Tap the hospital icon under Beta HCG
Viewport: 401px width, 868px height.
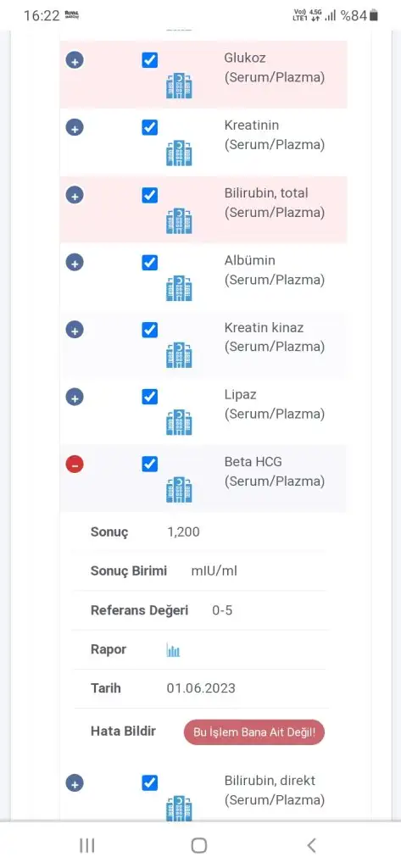(x=179, y=489)
